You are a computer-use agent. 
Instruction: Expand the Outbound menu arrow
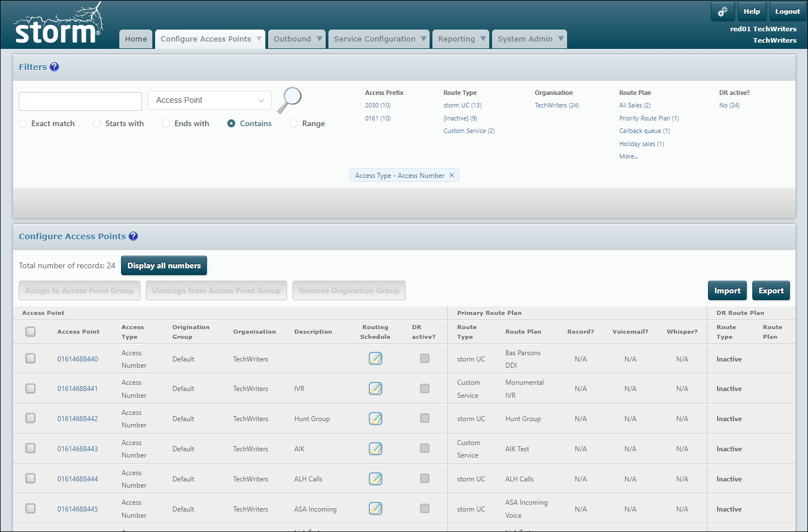(x=319, y=39)
